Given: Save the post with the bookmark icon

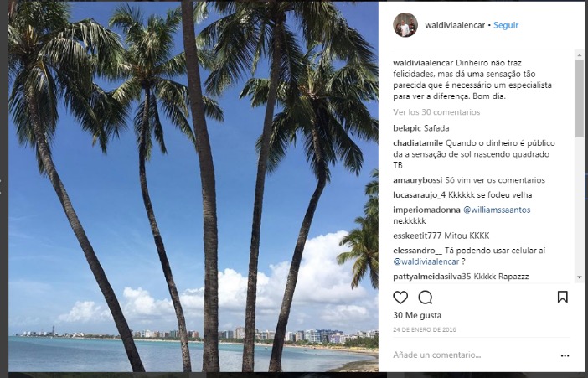Looking at the screenshot, I should [x=563, y=297].
